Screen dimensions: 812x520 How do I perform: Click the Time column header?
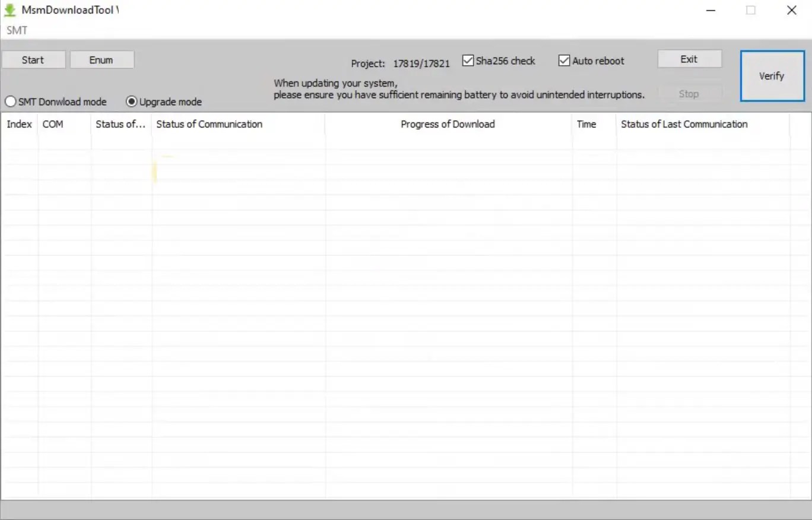[586, 124]
